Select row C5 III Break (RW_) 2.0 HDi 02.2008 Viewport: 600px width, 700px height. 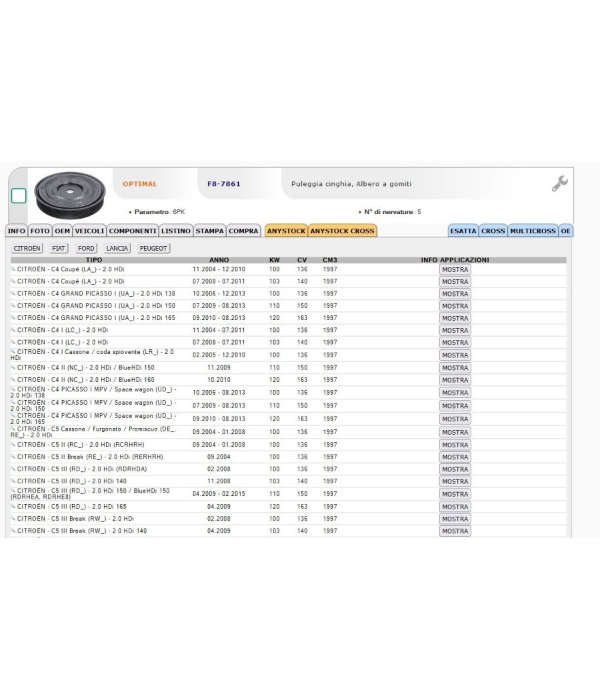(289, 519)
